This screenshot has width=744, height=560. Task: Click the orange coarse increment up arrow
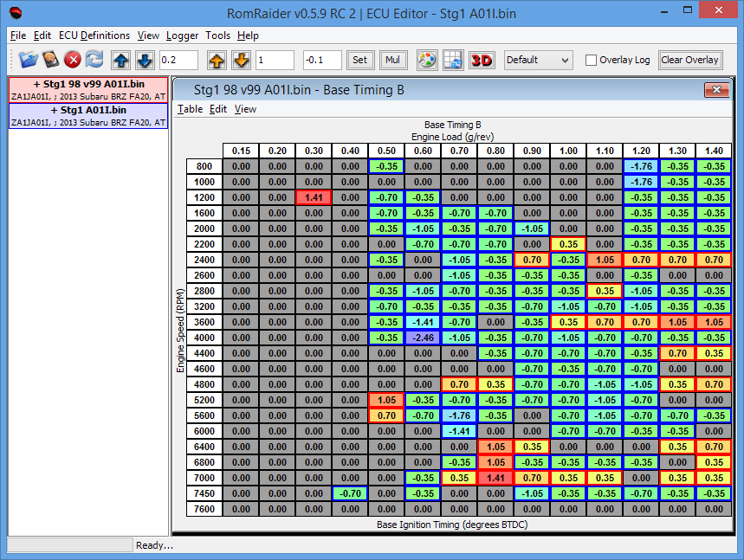coord(217,60)
